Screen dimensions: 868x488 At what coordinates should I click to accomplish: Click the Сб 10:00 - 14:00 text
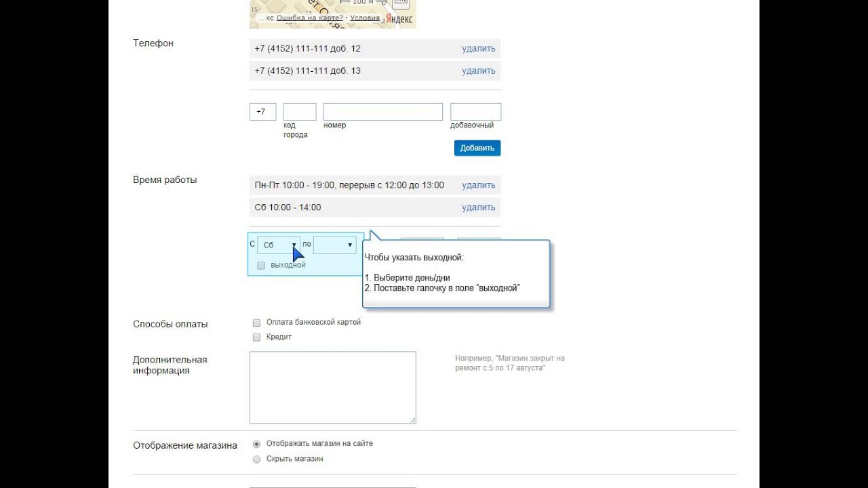[288, 207]
